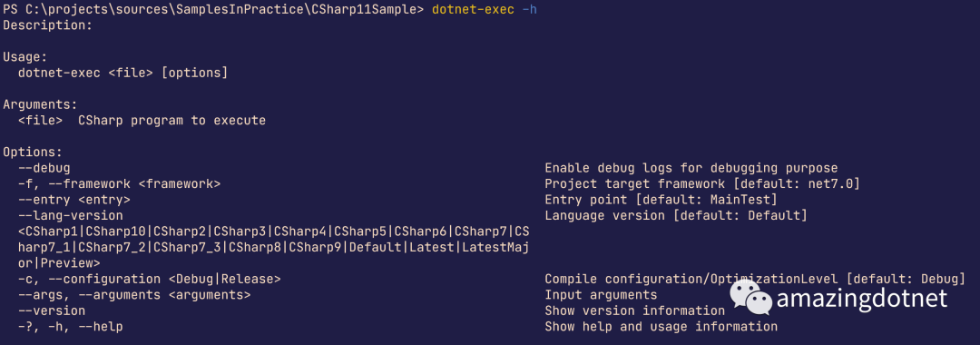This screenshot has width=980, height=345.
Task: Click the '--version' option
Action: pyautogui.click(x=52, y=310)
